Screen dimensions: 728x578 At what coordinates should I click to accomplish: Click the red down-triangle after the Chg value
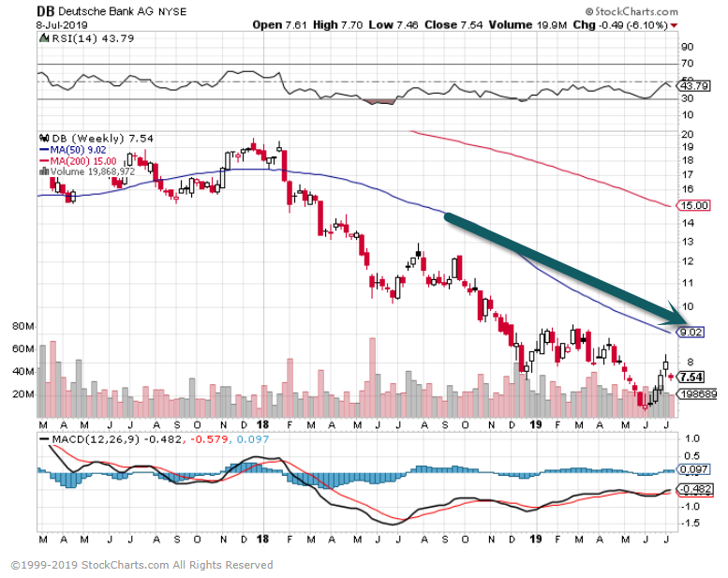[675, 25]
